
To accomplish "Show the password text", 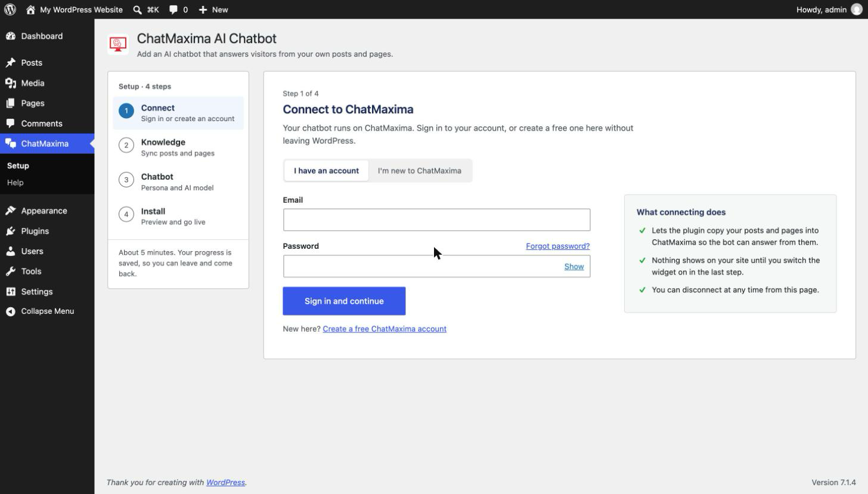I will pos(574,267).
